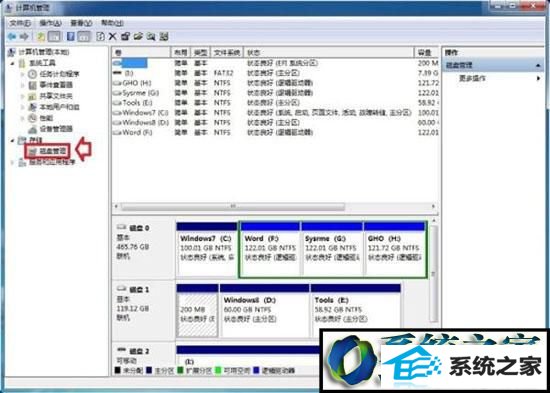
Task: Open the 帮助(H) menu
Action: click(x=112, y=23)
